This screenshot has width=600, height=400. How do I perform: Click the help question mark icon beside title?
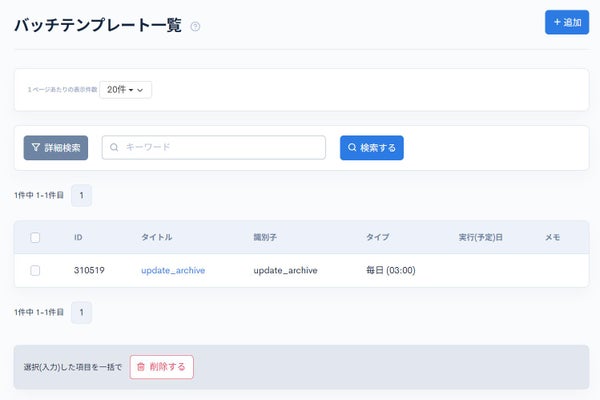195,26
